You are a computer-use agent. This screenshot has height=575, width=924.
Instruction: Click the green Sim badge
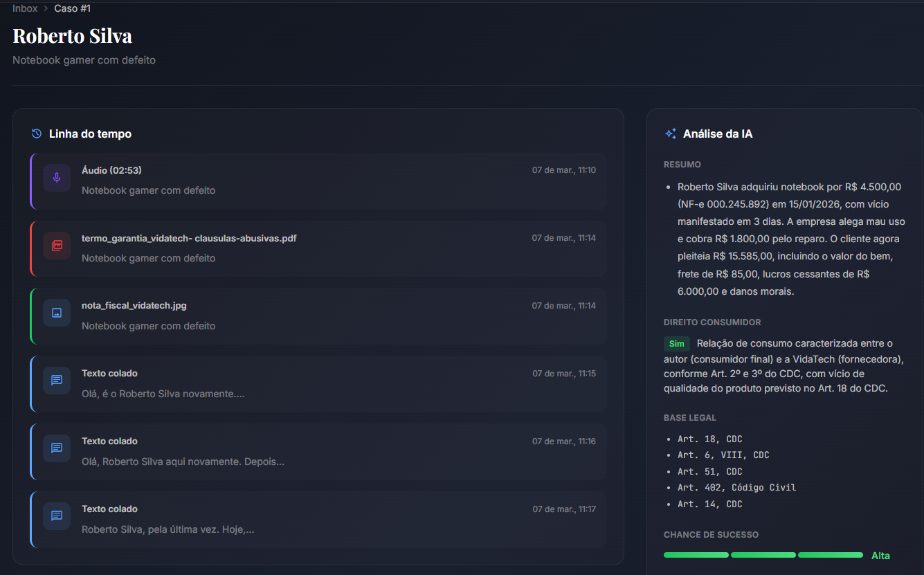676,344
